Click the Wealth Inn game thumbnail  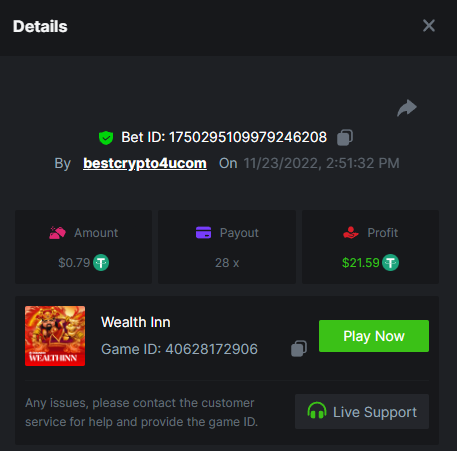pos(55,336)
